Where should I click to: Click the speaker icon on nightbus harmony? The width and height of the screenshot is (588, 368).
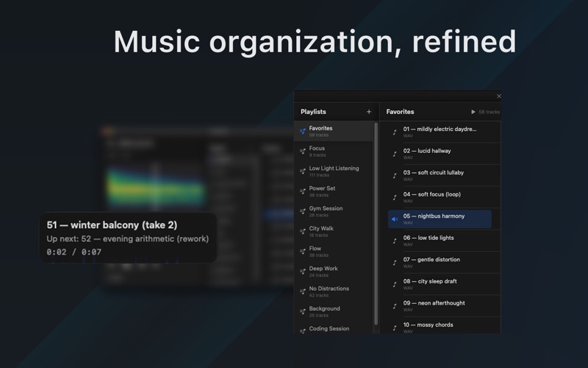pyautogui.click(x=395, y=219)
